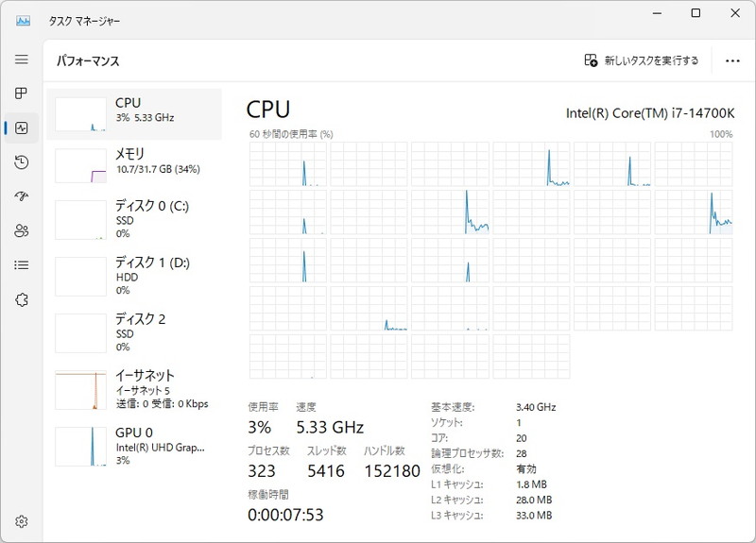Select GPU 0 Intel UHD Graphics entry
This screenshot has height=543, width=756.
pyautogui.click(x=134, y=446)
